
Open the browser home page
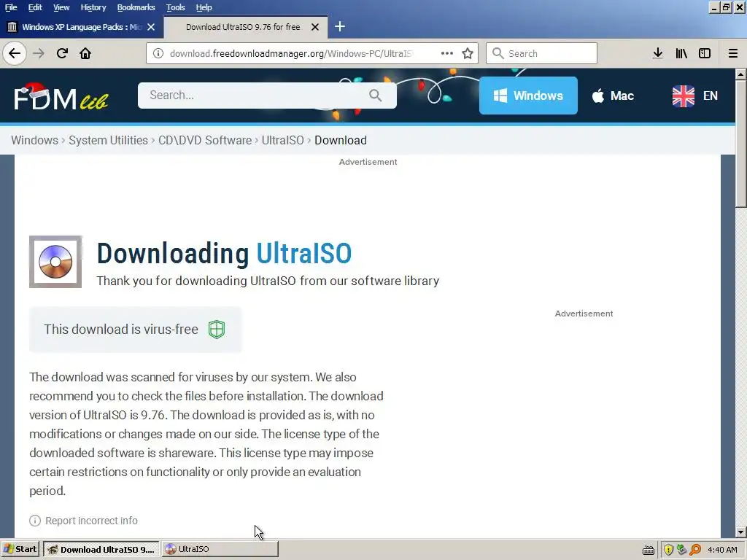85,53
